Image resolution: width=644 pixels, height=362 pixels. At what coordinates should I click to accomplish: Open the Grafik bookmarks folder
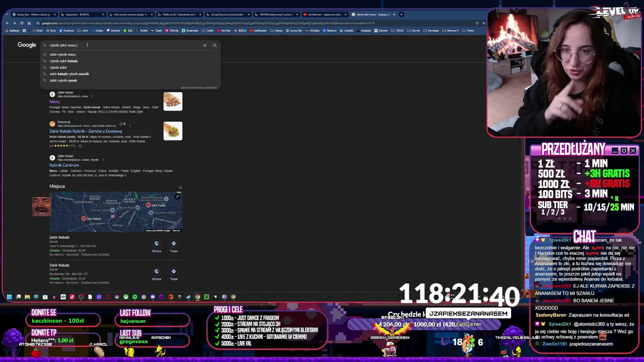(x=208, y=31)
